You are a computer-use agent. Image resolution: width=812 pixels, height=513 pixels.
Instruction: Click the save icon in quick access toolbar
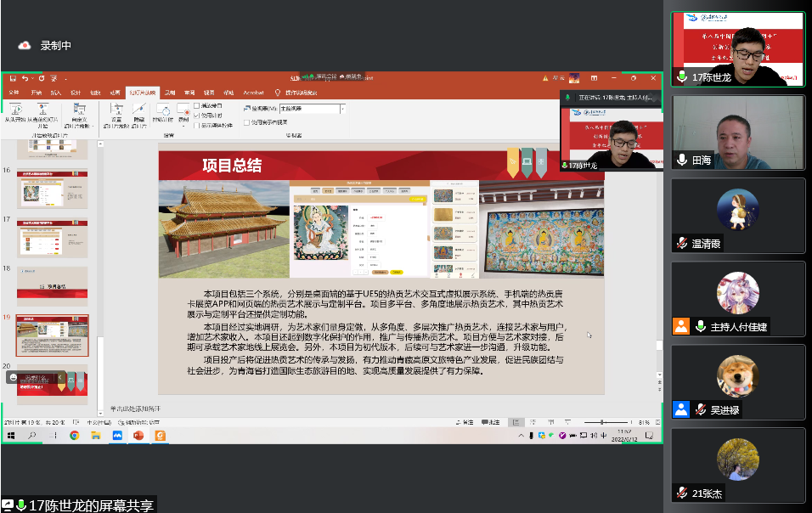point(13,78)
